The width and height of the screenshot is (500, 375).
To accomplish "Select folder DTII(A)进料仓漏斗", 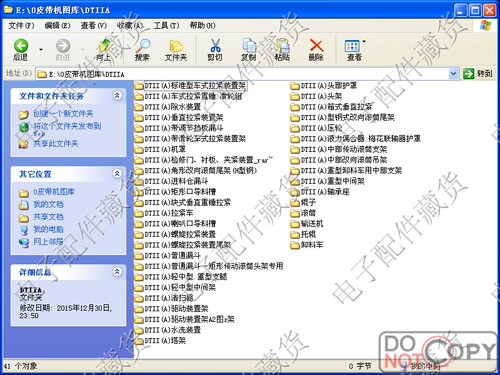I will (171, 181).
